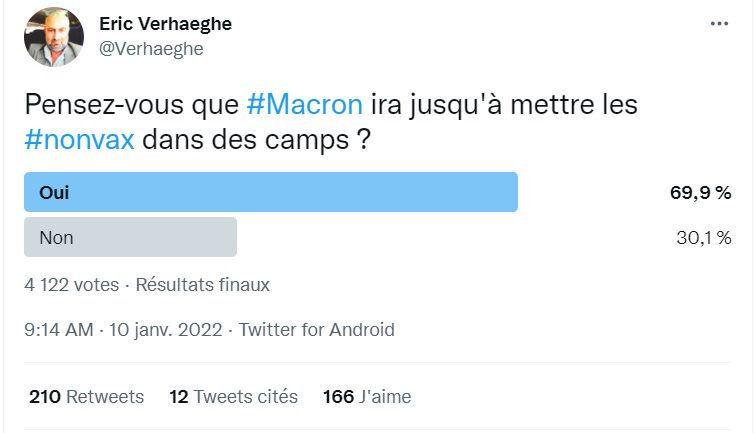Show the 166 J'aime list
The height and width of the screenshot is (433, 756).
[367, 396]
